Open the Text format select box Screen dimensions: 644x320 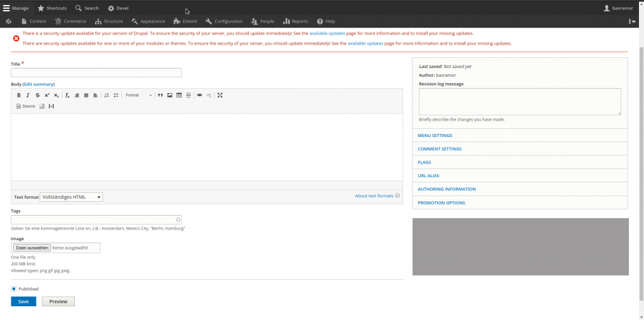click(71, 197)
